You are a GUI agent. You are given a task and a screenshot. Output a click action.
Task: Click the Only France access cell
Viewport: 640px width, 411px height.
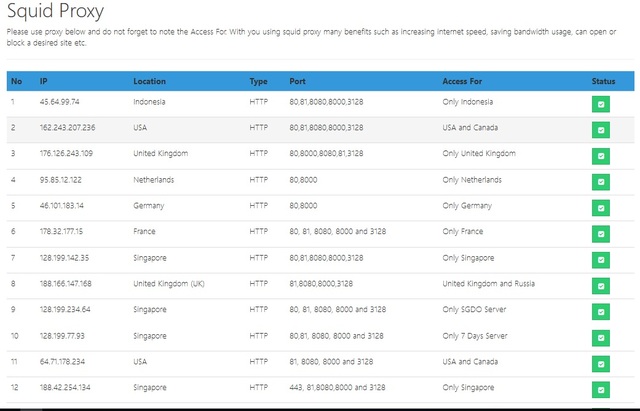pos(462,231)
